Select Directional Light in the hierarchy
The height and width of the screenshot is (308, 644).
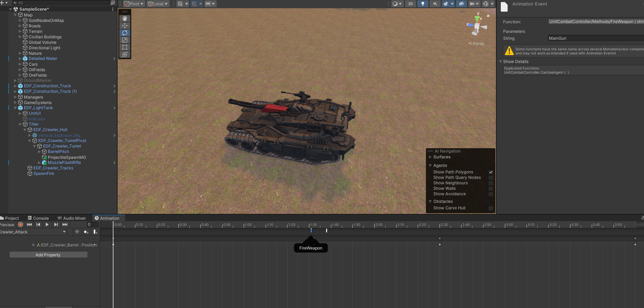(44, 48)
